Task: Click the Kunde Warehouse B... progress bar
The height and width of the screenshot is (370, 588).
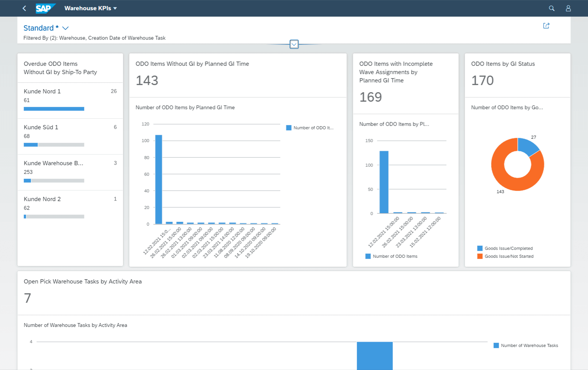Action: point(54,181)
